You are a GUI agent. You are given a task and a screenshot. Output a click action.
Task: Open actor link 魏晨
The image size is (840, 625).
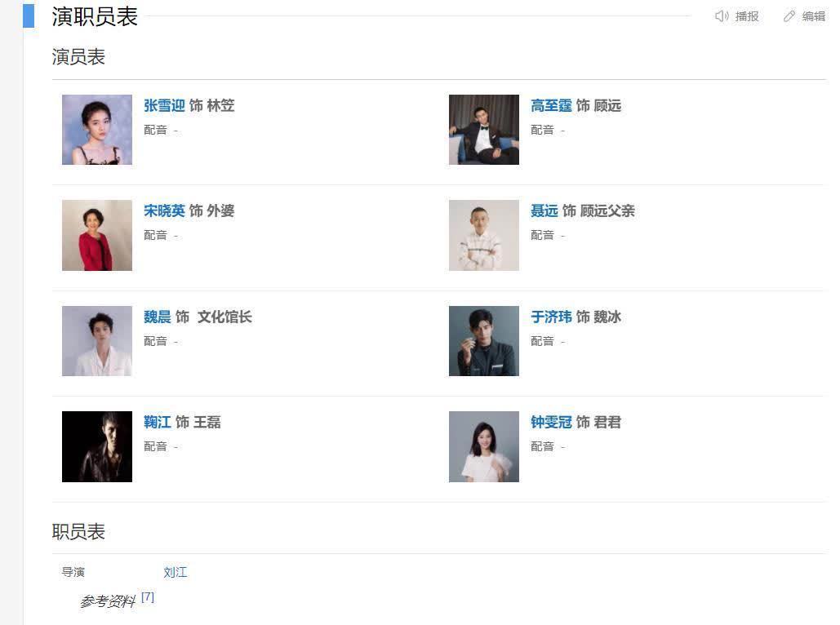(158, 317)
